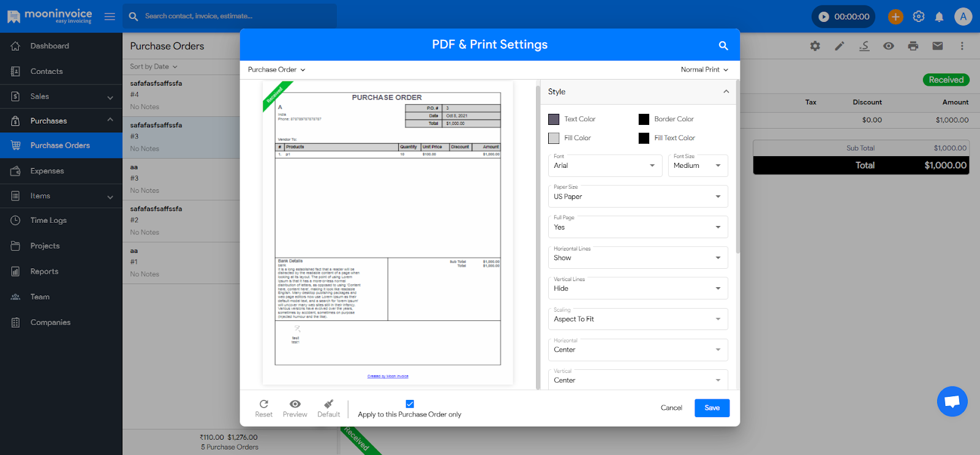Open the Normal Print dropdown
980x455 pixels.
pos(704,70)
